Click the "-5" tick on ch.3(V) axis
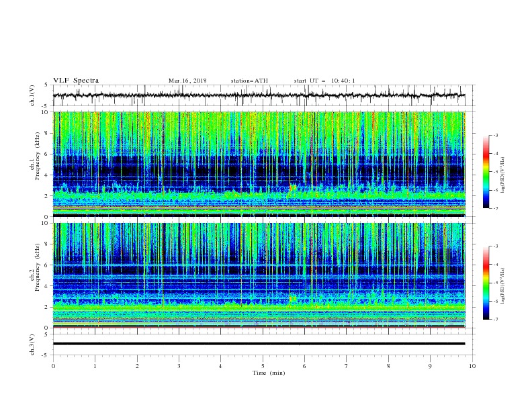 46,355
